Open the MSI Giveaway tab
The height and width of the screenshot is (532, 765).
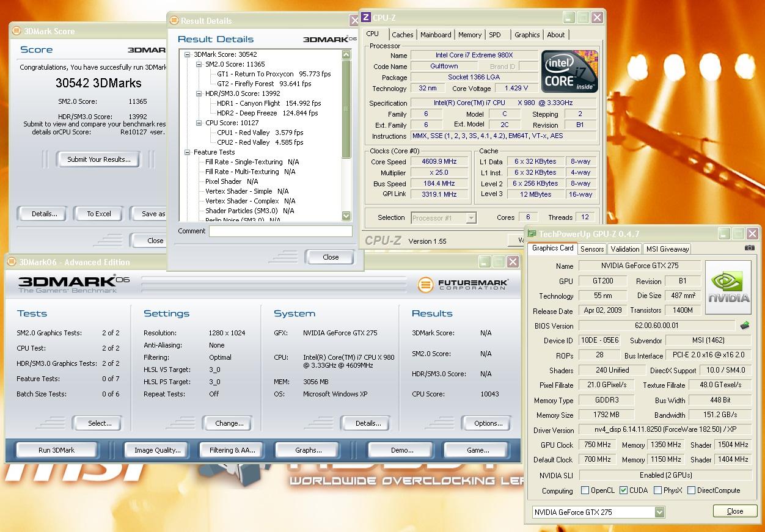coord(667,249)
